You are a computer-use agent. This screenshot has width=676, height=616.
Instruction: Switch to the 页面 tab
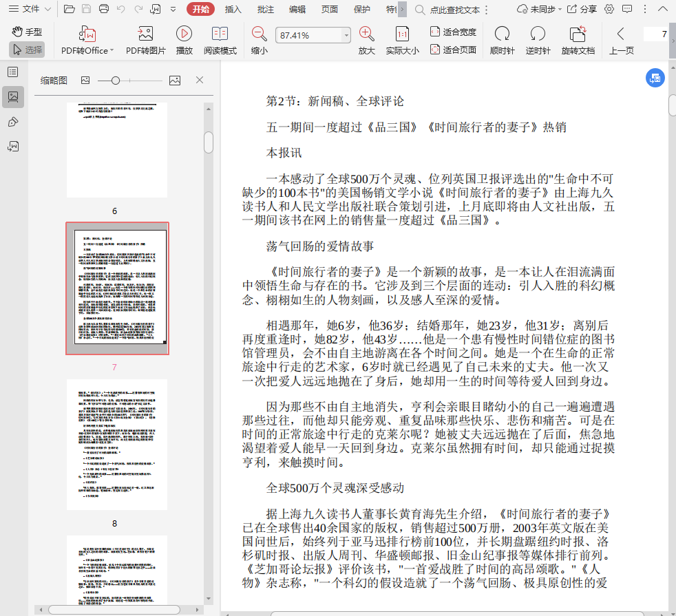coord(329,10)
